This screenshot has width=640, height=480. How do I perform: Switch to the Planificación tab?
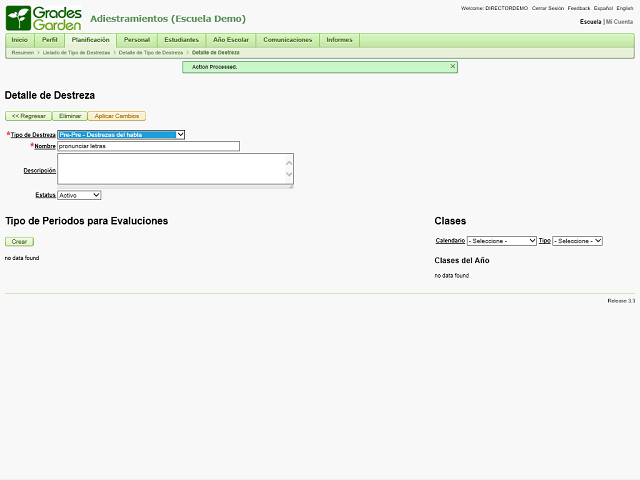click(x=91, y=40)
